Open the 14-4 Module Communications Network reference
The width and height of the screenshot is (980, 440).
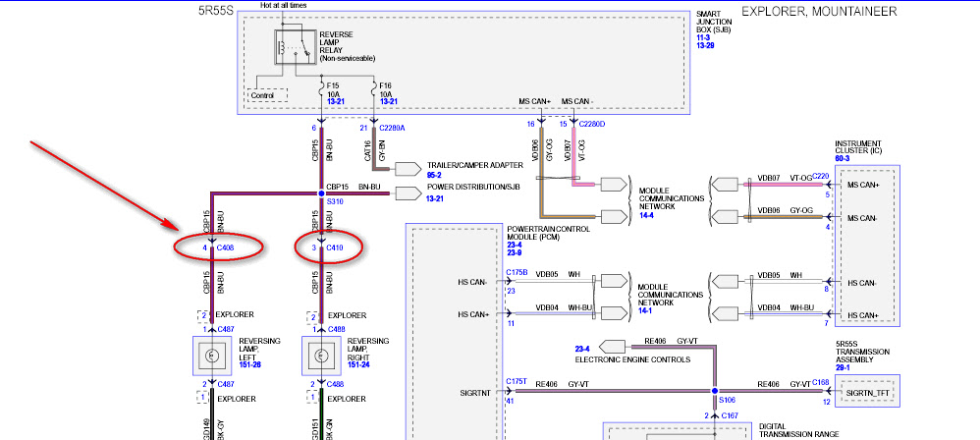pos(645,214)
